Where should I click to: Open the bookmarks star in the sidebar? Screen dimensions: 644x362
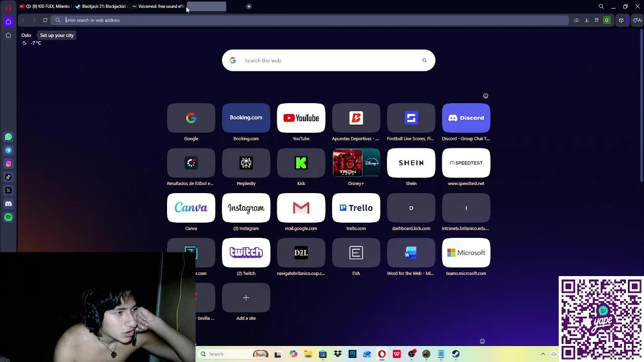click(8, 35)
